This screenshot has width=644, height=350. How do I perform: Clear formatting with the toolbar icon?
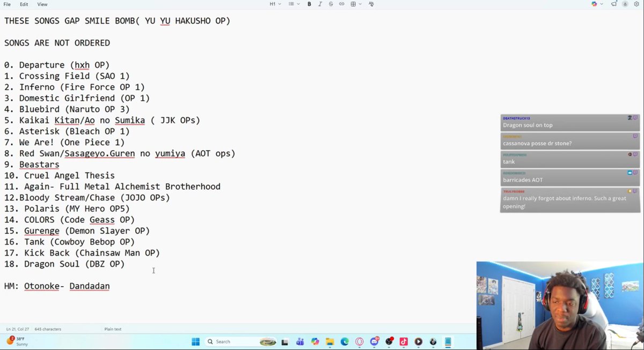pyautogui.click(x=371, y=4)
